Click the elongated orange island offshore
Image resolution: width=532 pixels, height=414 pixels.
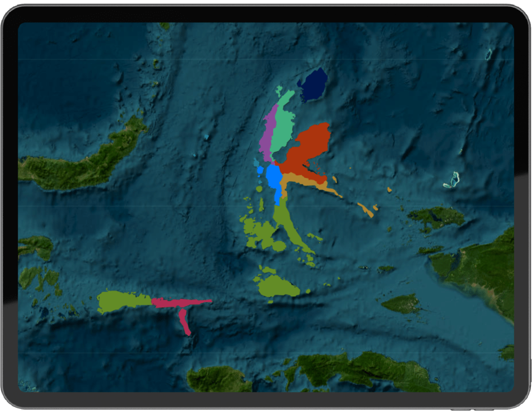click(366, 209)
